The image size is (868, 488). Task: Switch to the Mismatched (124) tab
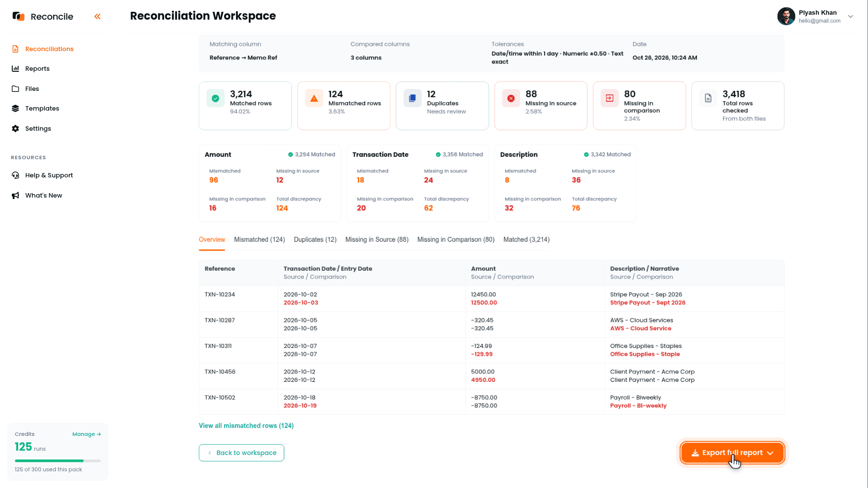(260, 240)
